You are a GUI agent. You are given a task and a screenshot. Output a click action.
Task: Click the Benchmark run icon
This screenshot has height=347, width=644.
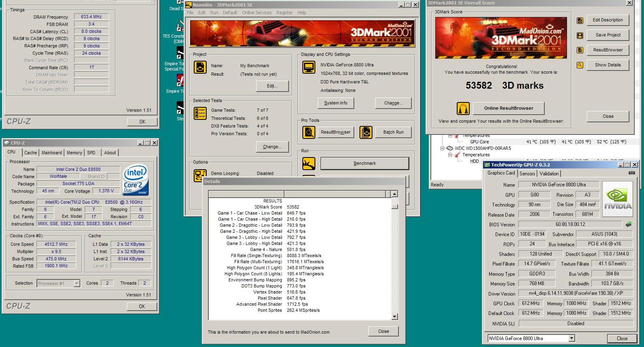coord(309,163)
